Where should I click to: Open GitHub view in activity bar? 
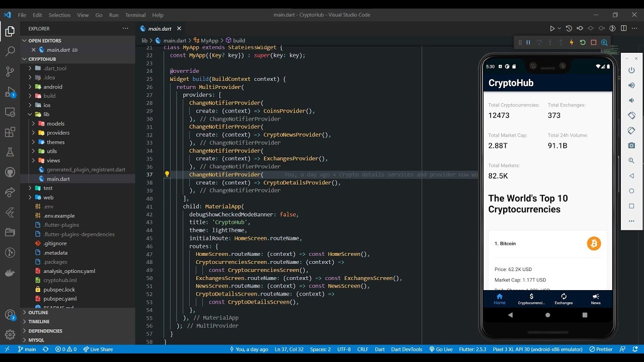pyautogui.click(x=10, y=172)
